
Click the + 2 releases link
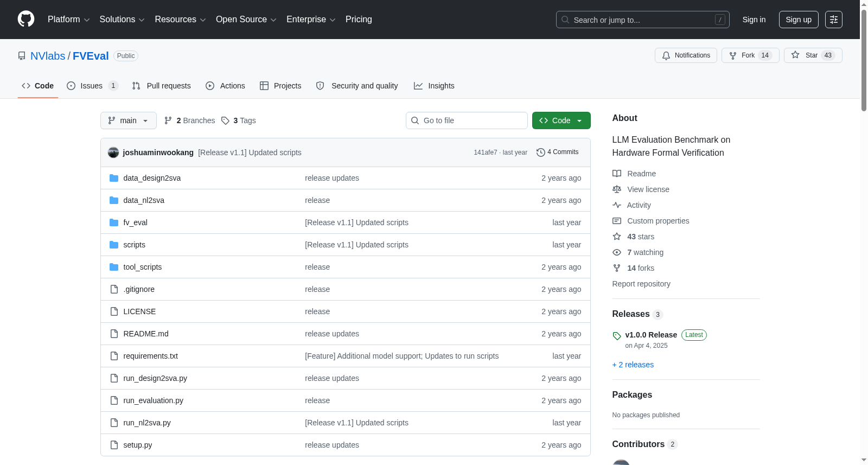[x=633, y=365]
